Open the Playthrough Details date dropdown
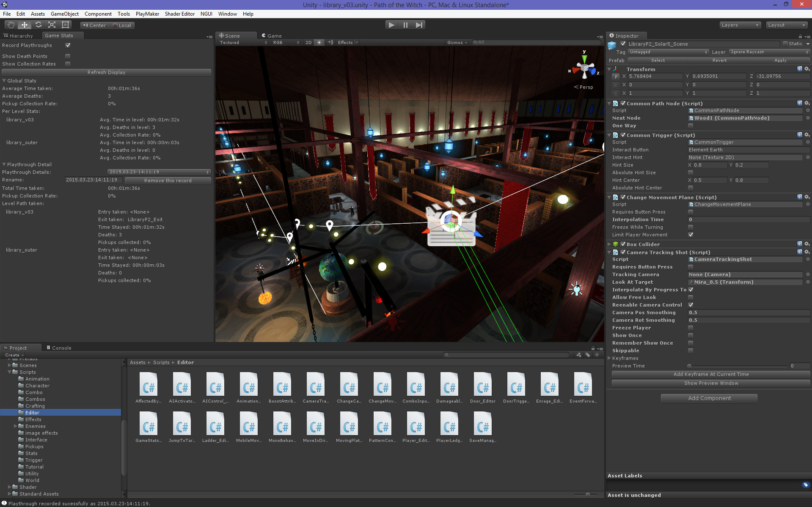The width and height of the screenshot is (812, 507). pyautogui.click(x=159, y=172)
